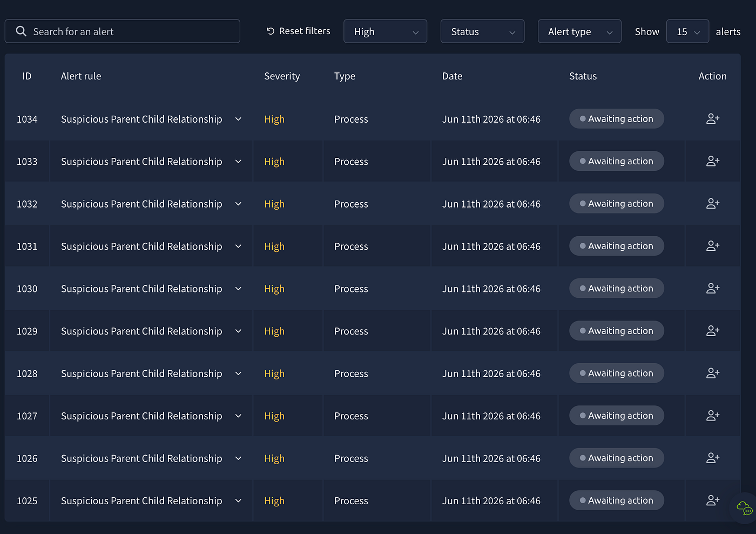This screenshot has width=756, height=534.
Task: Click the assign user icon for alert 1030
Action: 713,289
